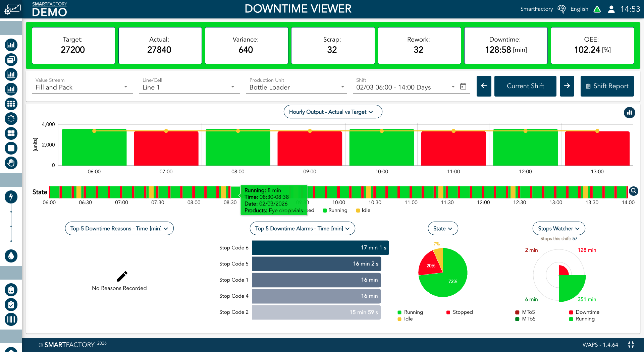Click the water droplet icon in the sidebar
The height and width of the screenshot is (352, 644).
pyautogui.click(x=11, y=256)
